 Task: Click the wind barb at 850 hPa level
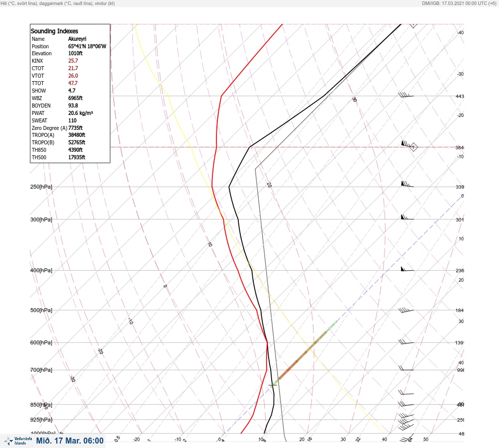[406, 404]
